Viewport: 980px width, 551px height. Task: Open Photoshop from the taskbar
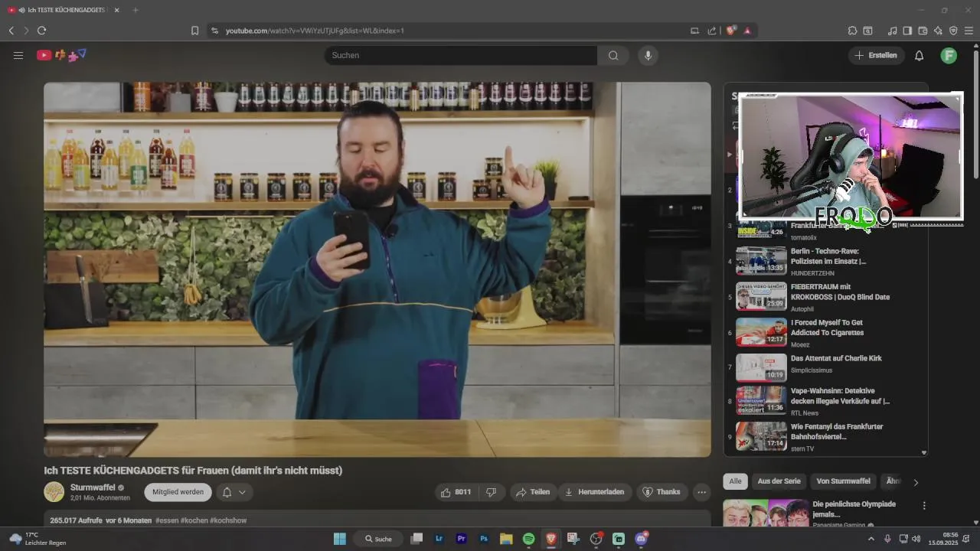[484, 539]
